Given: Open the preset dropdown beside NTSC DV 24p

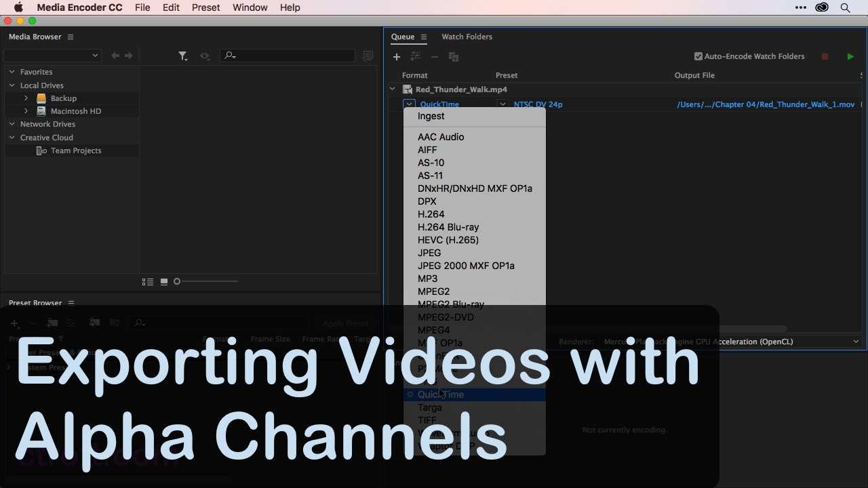Looking at the screenshot, I should point(502,104).
